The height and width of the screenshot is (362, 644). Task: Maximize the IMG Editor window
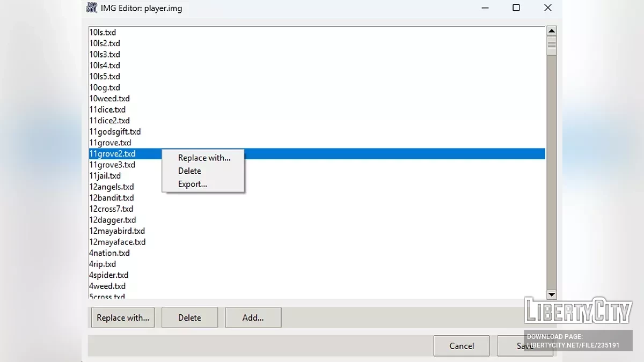tap(516, 8)
